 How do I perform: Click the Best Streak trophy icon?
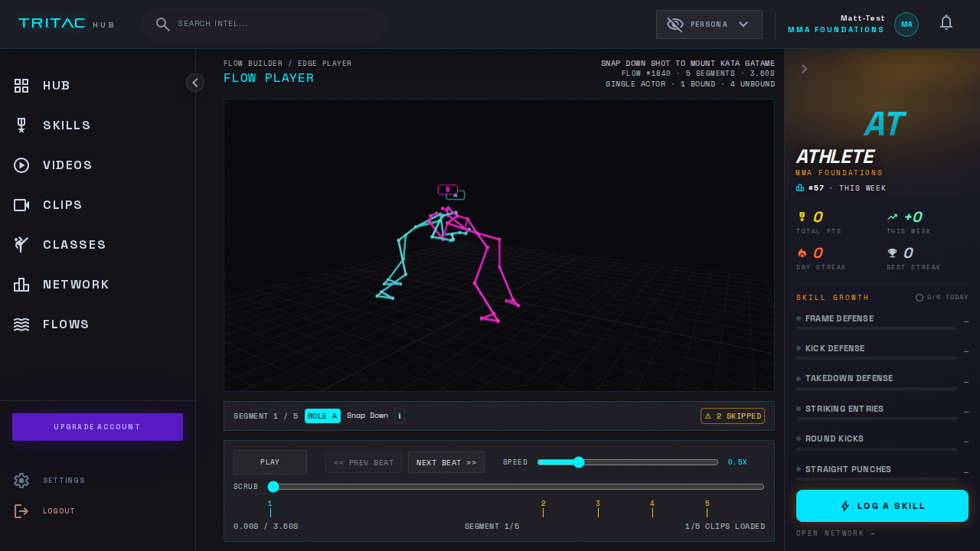(x=892, y=253)
